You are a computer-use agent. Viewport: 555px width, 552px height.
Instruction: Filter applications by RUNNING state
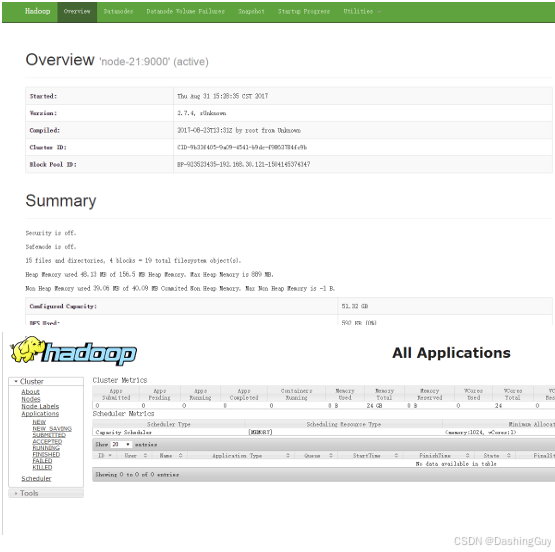tap(46, 448)
